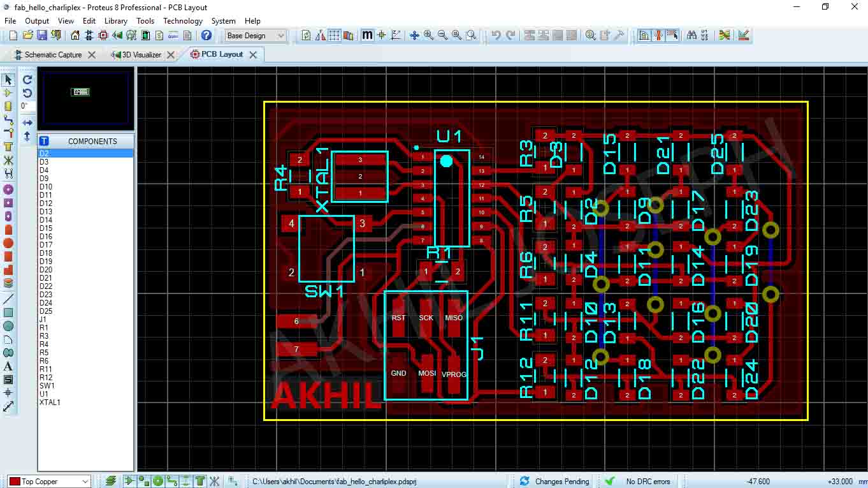This screenshot has width=868, height=488.
Task: Select the Zone Mode tool
Action: [8, 147]
